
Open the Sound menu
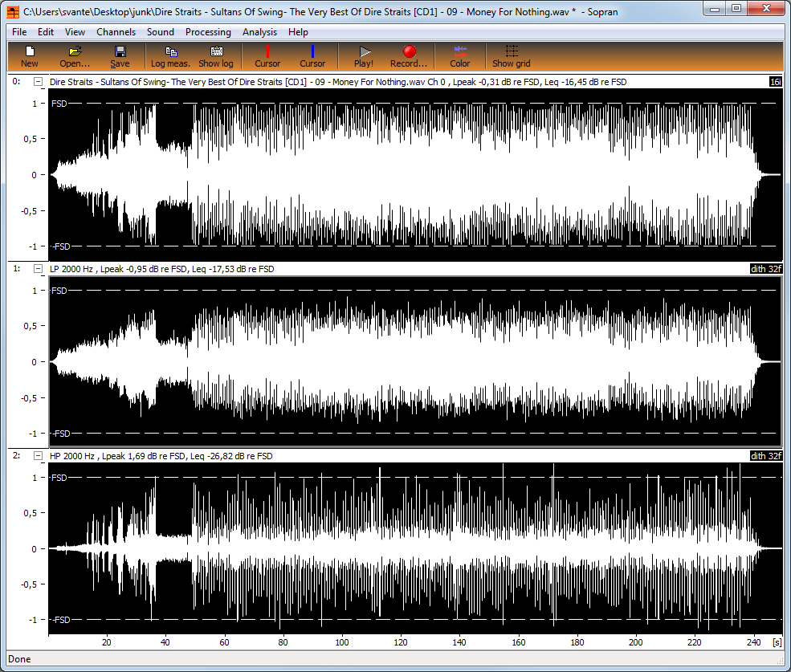161,32
